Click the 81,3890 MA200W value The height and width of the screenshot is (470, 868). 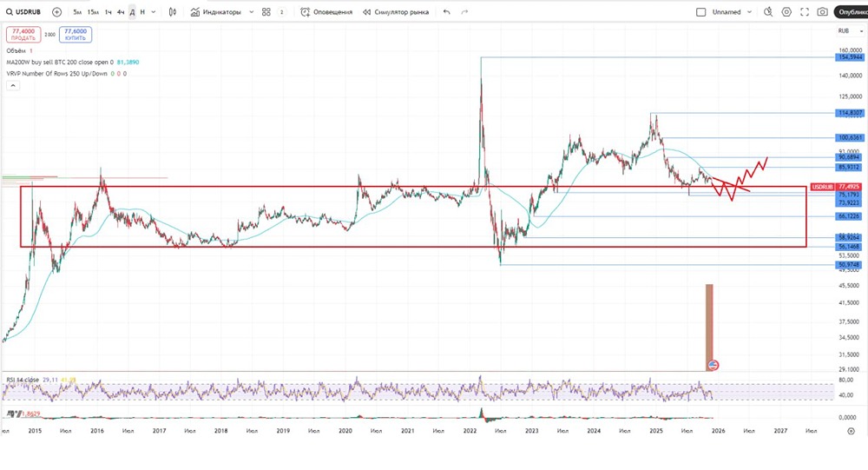coord(128,62)
